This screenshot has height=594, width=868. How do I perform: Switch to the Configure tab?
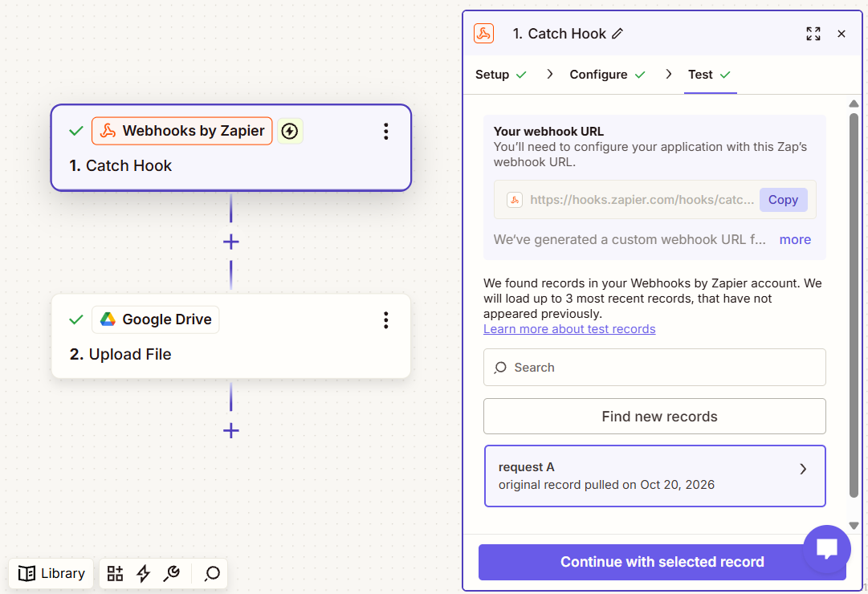607,75
